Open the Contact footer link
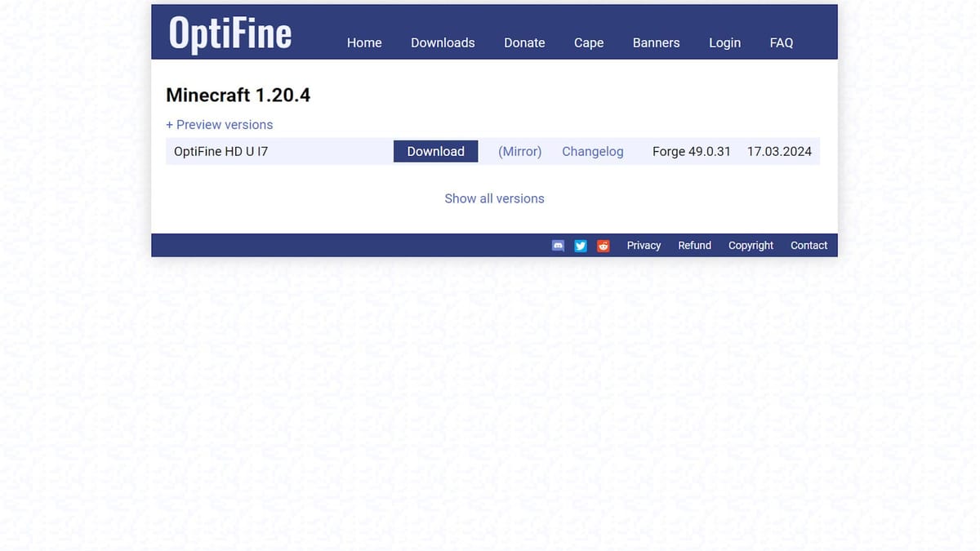This screenshot has height=551, width=980. pos(808,245)
